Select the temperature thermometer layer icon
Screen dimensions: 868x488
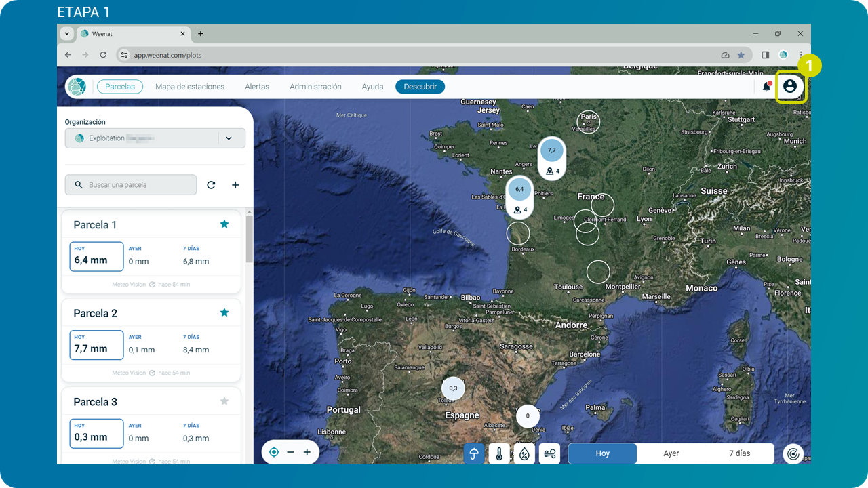click(499, 453)
